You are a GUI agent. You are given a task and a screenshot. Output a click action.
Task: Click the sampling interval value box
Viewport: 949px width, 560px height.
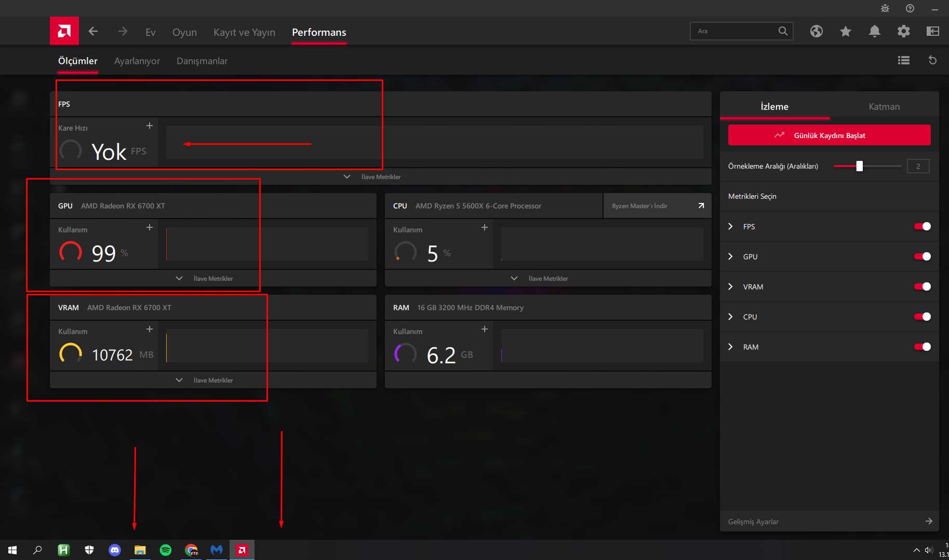(x=918, y=166)
